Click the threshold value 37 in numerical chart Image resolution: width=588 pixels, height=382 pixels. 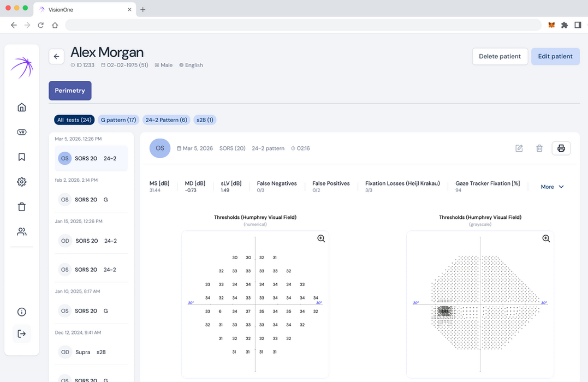248,312
